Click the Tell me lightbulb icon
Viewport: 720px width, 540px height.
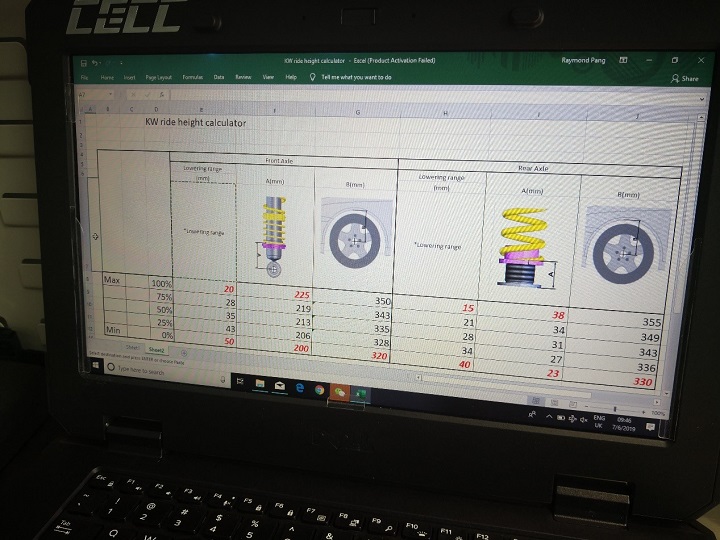click(312, 77)
